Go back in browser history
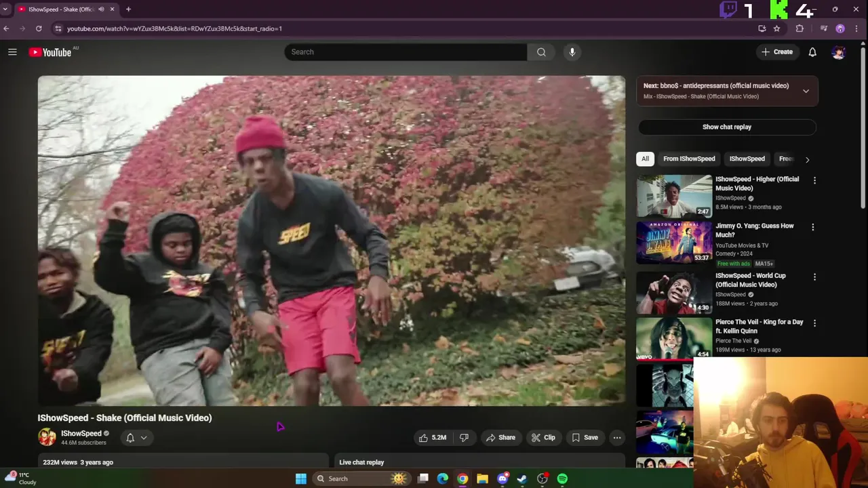Image resolution: width=868 pixels, height=488 pixels. pyautogui.click(x=6, y=28)
